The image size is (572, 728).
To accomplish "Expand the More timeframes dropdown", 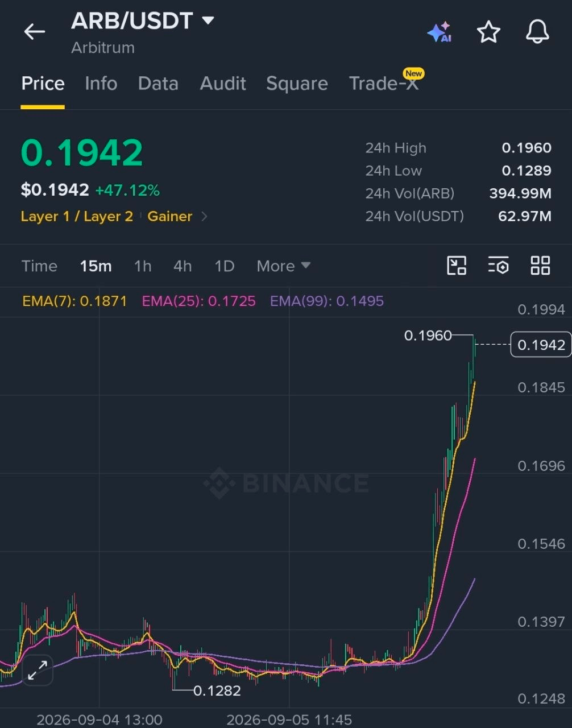I will 283,266.
